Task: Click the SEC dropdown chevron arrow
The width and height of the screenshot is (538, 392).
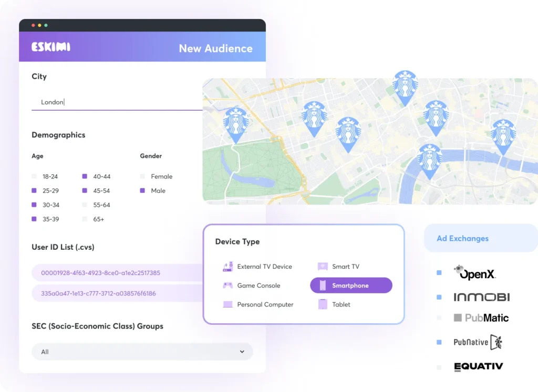Action: 242,352
